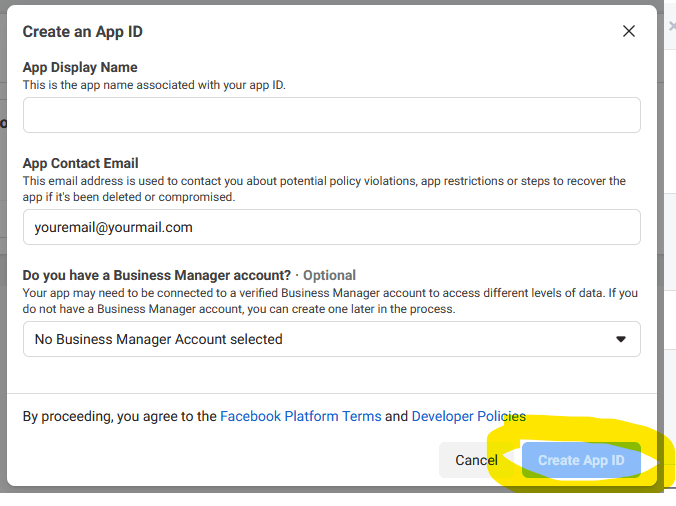Click the Create App ID button
The image size is (676, 506).
pos(581,460)
